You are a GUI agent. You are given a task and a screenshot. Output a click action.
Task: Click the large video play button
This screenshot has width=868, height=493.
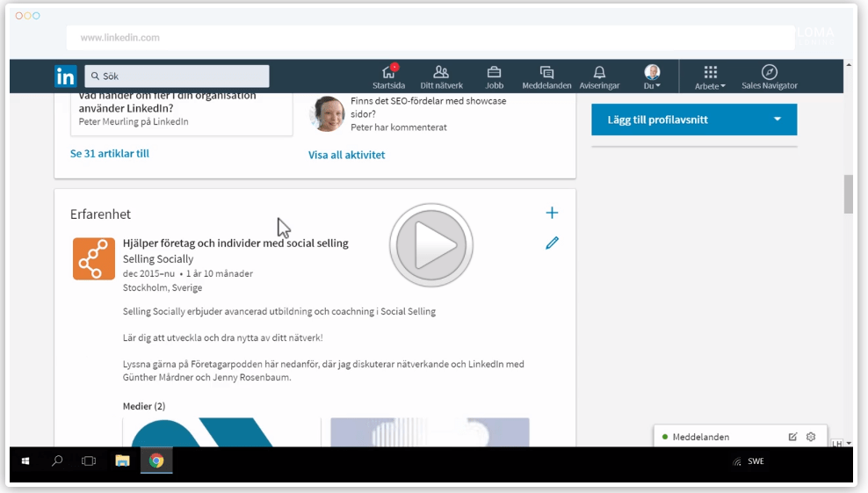pos(431,245)
